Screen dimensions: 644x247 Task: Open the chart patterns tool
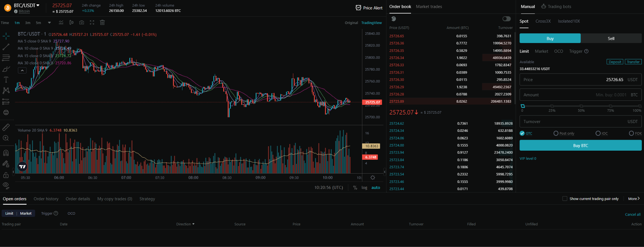point(6,91)
